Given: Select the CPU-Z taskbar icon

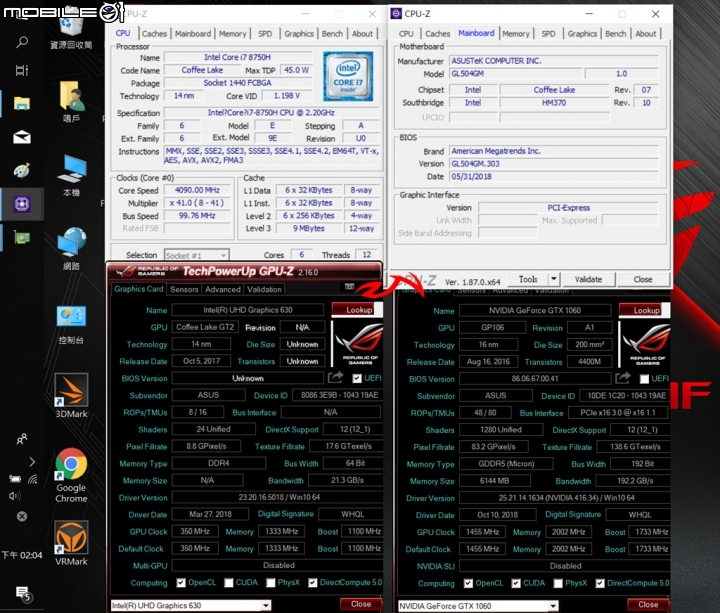Looking at the screenshot, I should pos(22,203).
